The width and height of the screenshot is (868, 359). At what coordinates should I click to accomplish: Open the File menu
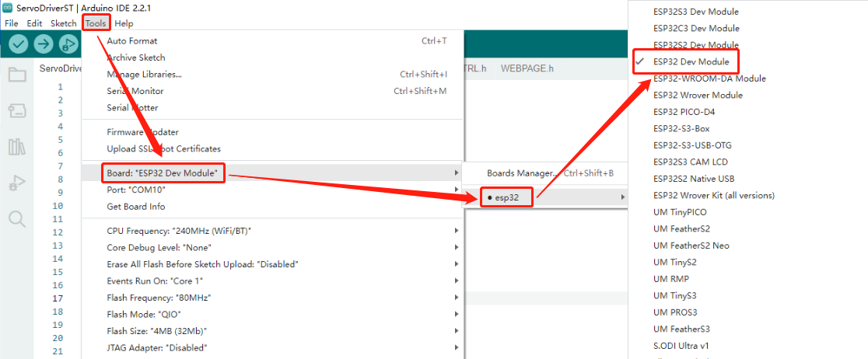click(11, 23)
